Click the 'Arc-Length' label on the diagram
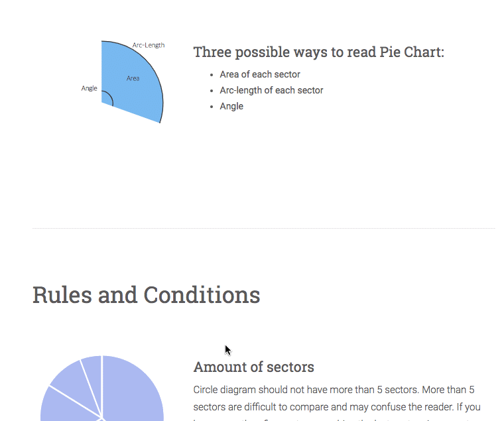504x421 pixels. 149,45
